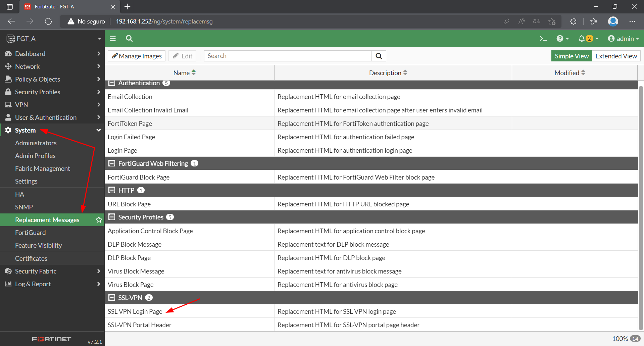Collapse the SSL-VPN group

pyautogui.click(x=112, y=298)
